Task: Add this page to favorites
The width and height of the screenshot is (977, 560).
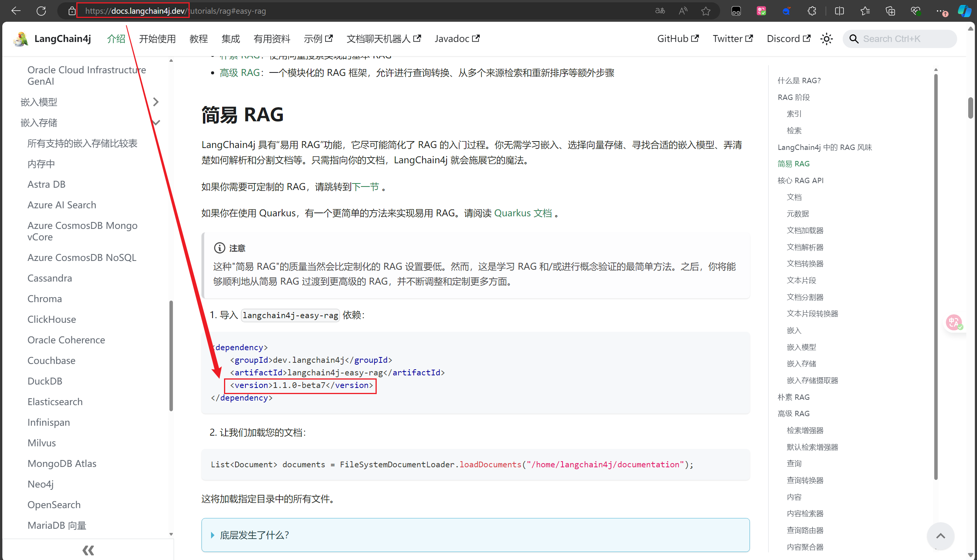Action: [x=706, y=10]
